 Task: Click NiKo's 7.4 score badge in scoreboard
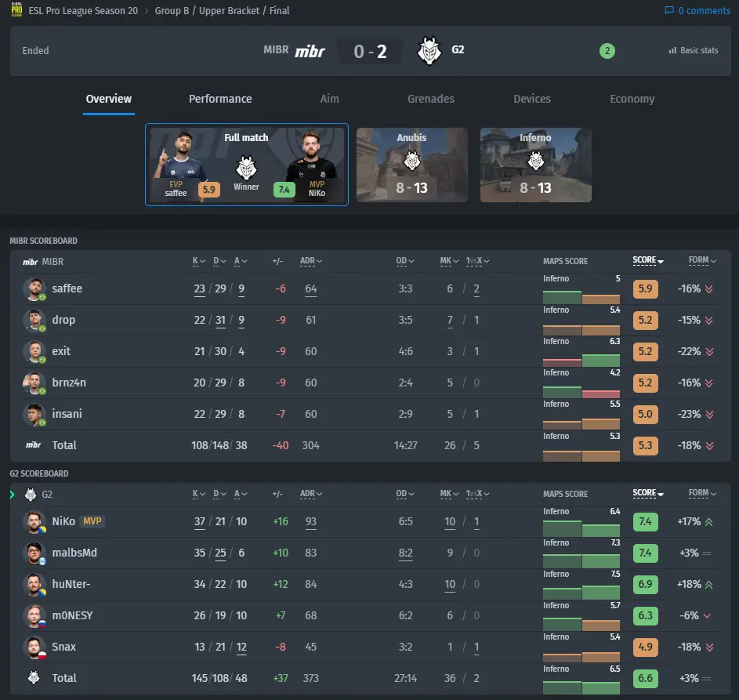645,522
